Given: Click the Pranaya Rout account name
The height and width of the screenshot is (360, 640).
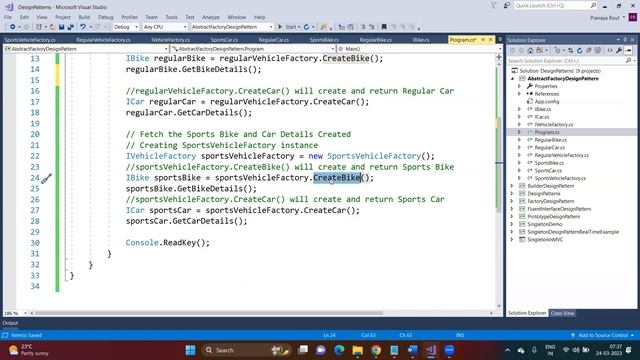Looking at the screenshot, I should [604, 18].
